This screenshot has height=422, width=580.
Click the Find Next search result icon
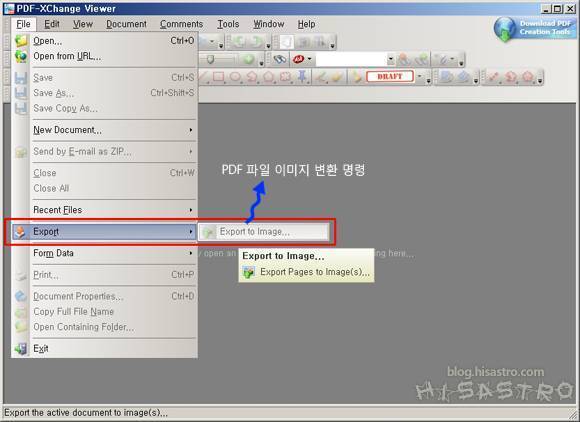[422, 59]
